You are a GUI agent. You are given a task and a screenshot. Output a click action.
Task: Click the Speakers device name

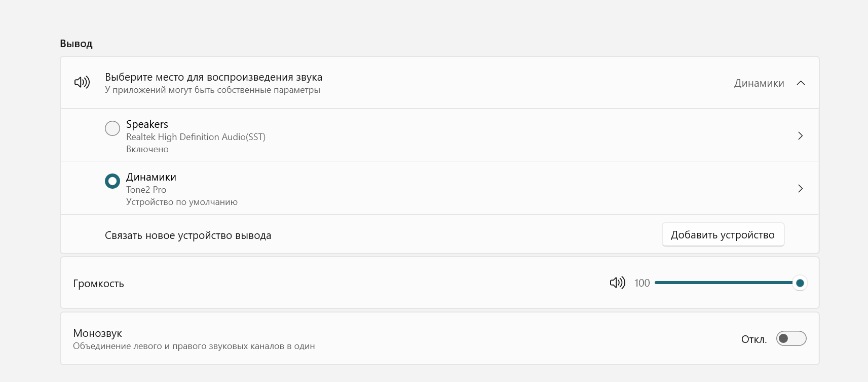[x=147, y=124]
